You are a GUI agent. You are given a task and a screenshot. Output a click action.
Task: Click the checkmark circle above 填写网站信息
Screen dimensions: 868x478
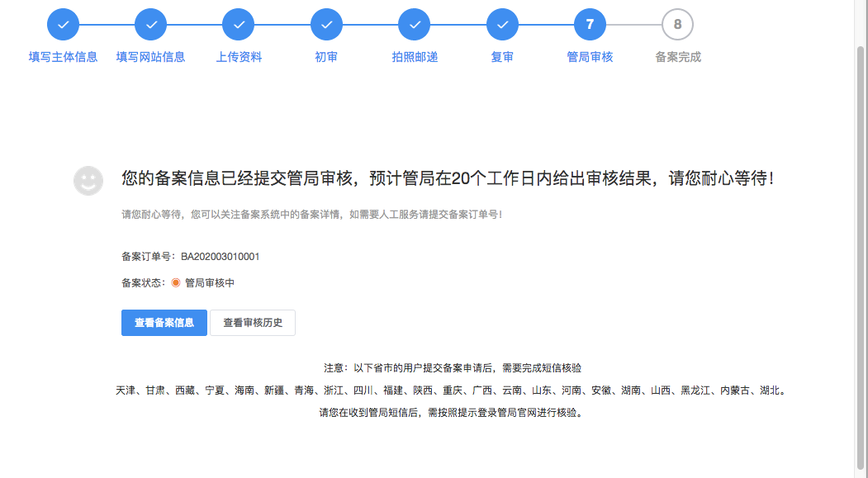click(150, 25)
